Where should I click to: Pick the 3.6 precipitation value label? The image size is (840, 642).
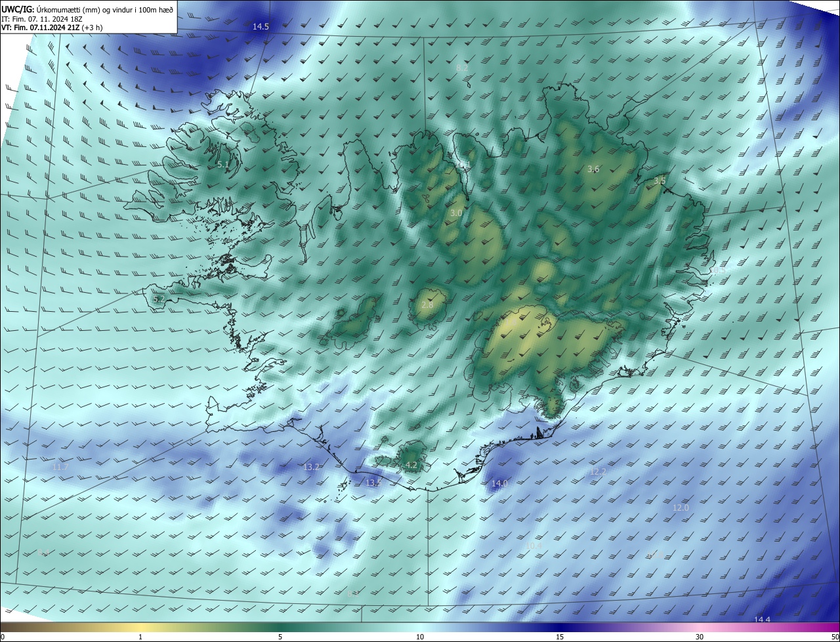coord(593,169)
